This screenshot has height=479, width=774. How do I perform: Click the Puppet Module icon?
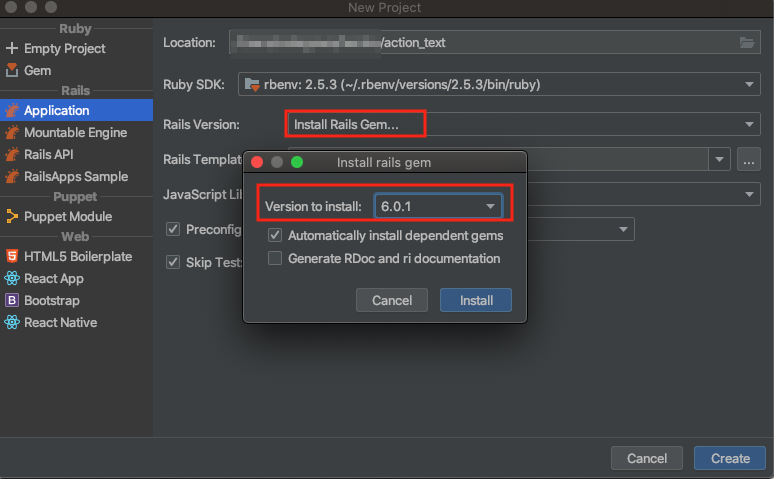coord(12,216)
